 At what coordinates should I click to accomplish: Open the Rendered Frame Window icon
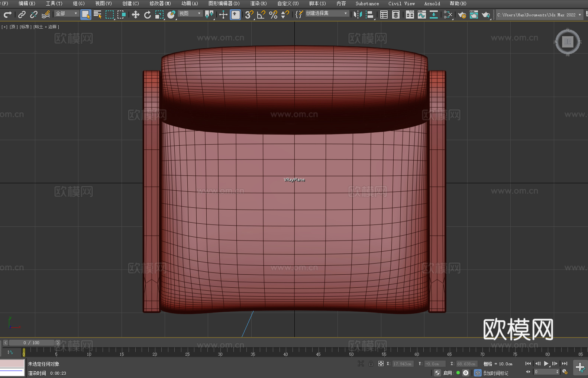click(474, 14)
